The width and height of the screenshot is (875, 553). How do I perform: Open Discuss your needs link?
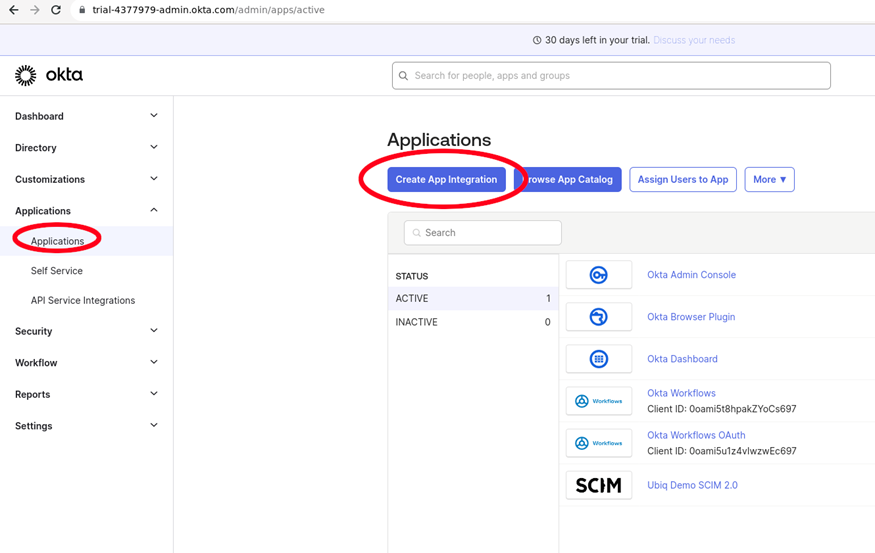(694, 40)
